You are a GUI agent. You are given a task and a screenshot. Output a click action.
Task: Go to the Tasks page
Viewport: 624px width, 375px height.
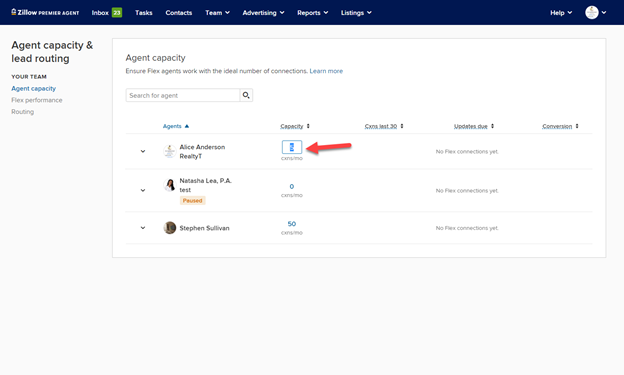[144, 13]
